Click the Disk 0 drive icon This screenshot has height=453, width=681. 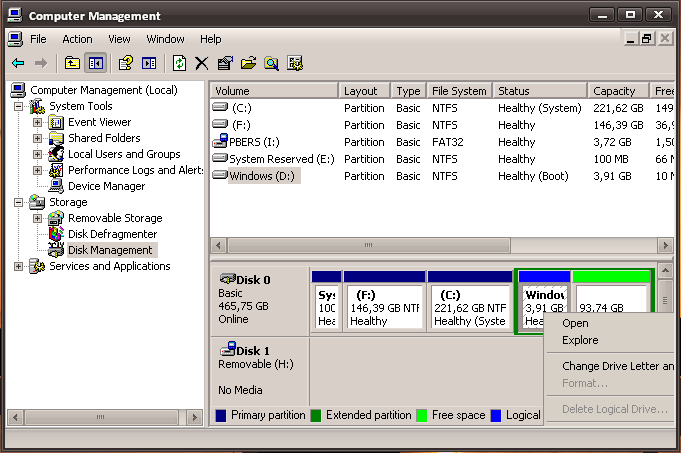(228, 279)
